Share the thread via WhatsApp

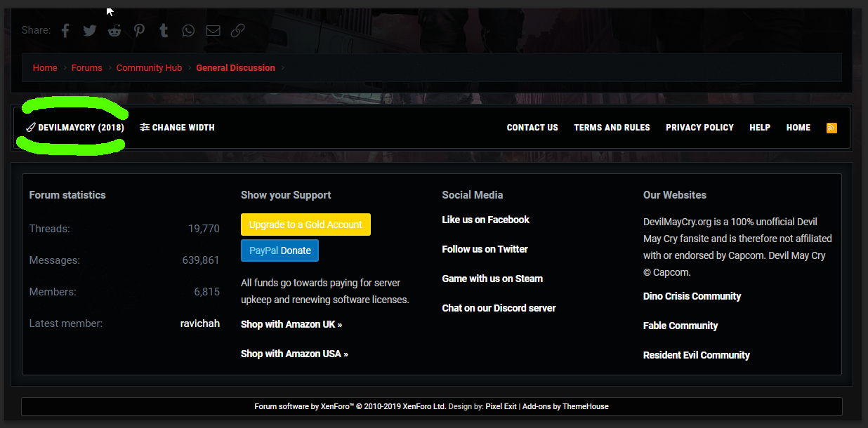pos(188,30)
